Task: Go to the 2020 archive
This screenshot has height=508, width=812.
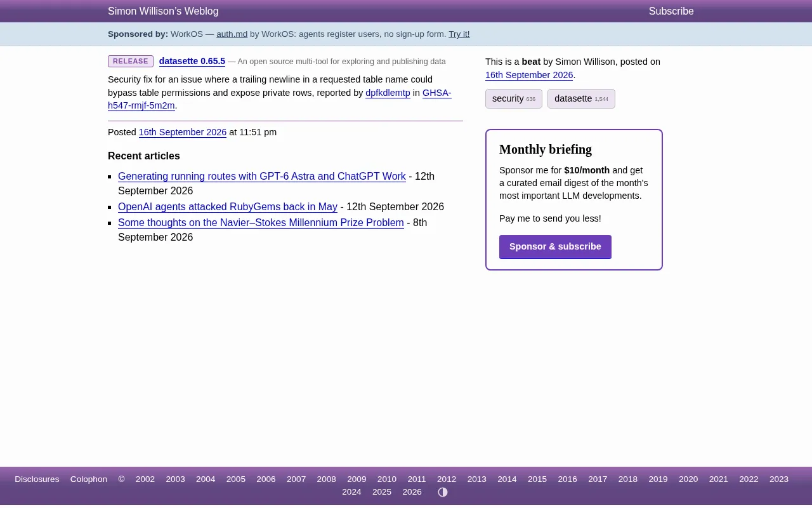Action: pos(688,479)
